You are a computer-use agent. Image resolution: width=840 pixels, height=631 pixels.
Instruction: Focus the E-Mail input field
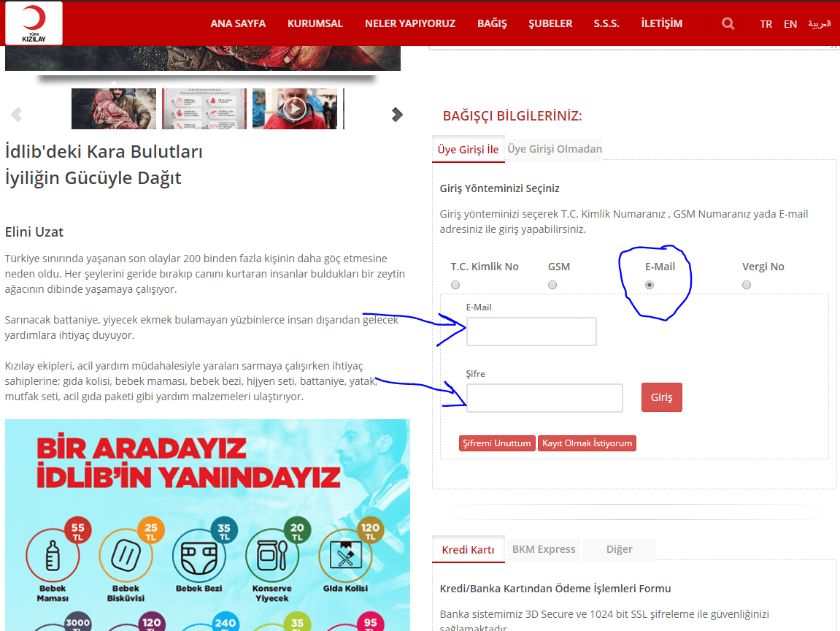[x=531, y=332]
